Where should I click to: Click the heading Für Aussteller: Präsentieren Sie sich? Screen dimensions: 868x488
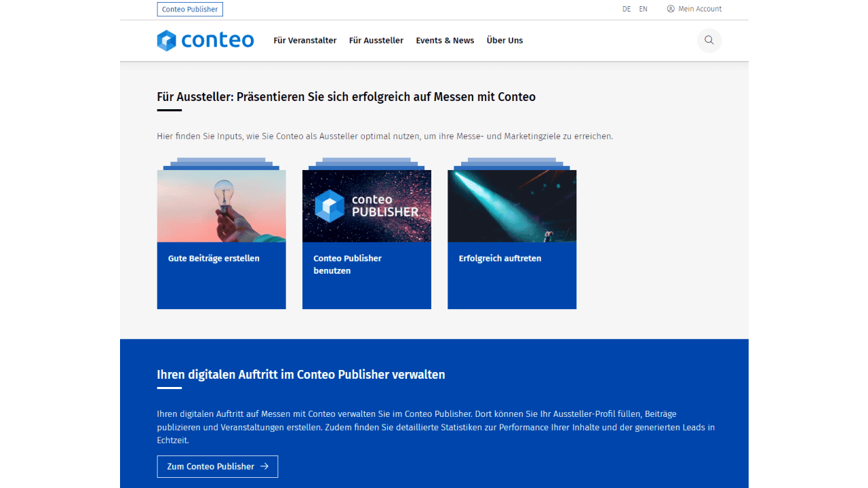coord(347,97)
